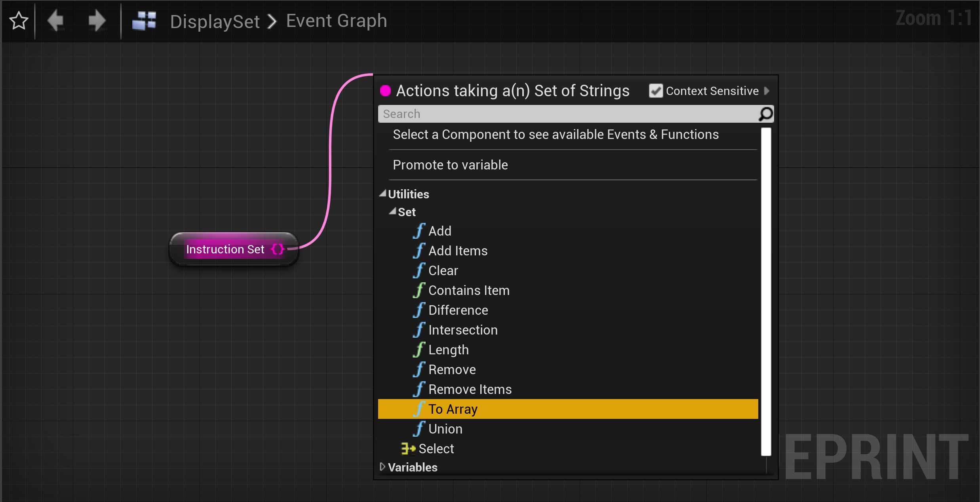
Task: Toggle the Context Sensitive checkbox
Action: [656, 91]
